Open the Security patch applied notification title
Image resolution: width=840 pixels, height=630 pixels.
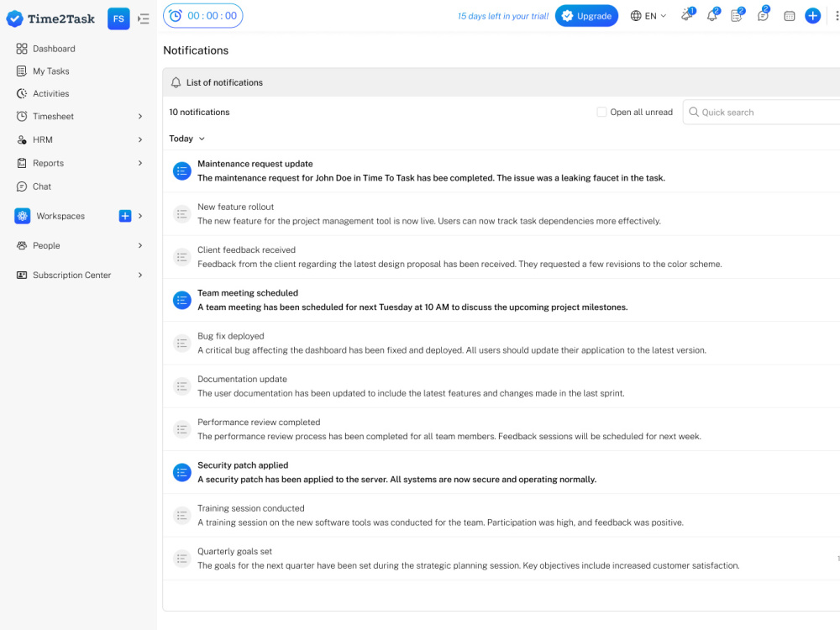point(243,465)
